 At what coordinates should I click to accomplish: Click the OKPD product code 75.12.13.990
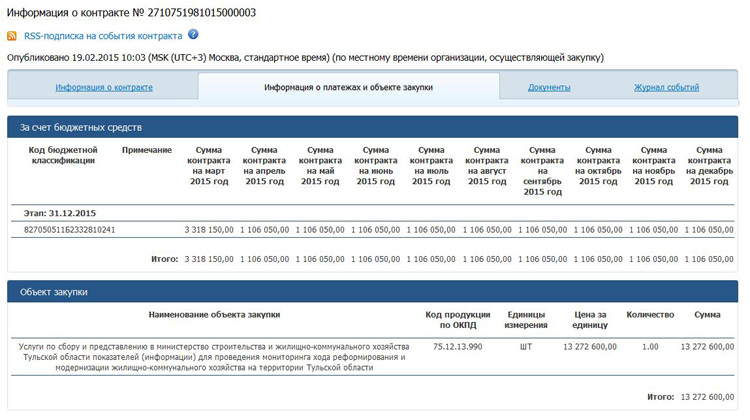(x=458, y=347)
